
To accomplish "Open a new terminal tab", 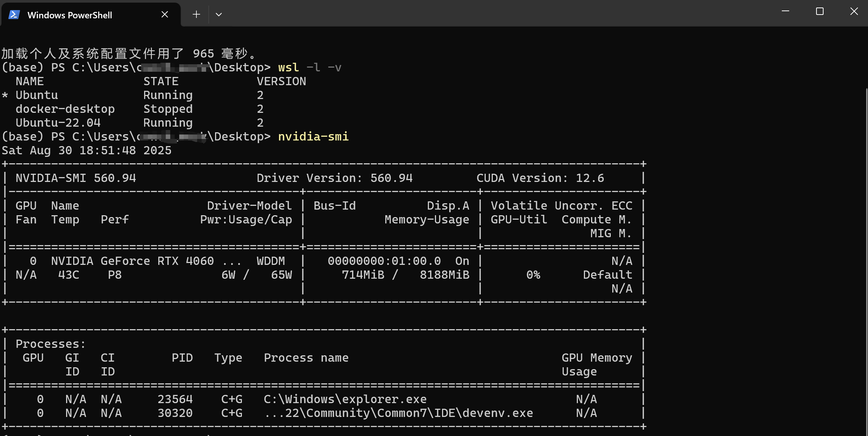I will tap(196, 14).
